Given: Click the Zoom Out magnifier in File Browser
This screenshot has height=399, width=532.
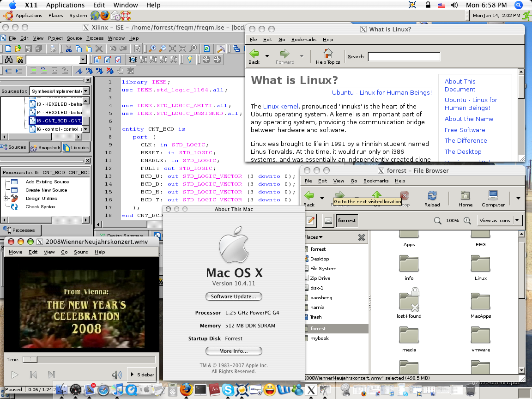Looking at the screenshot, I should pyautogui.click(x=438, y=221).
